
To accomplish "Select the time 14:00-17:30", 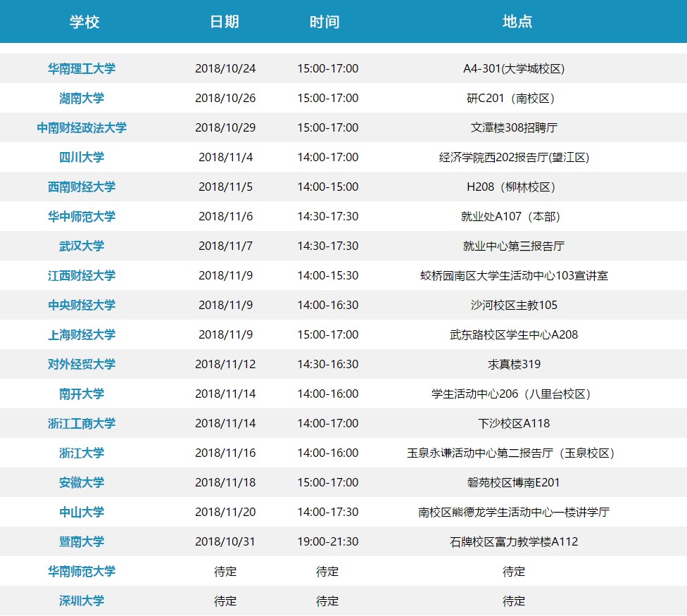I will click(328, 513).
